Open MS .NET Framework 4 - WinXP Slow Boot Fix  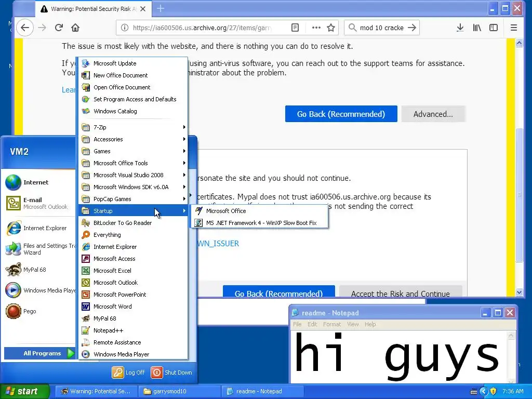[x=260, y=222]
